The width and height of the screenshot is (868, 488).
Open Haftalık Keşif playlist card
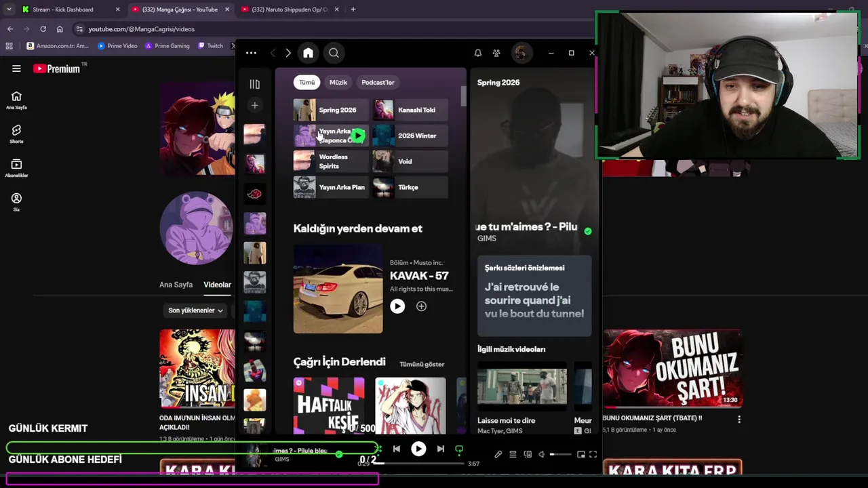pos(329,405)
